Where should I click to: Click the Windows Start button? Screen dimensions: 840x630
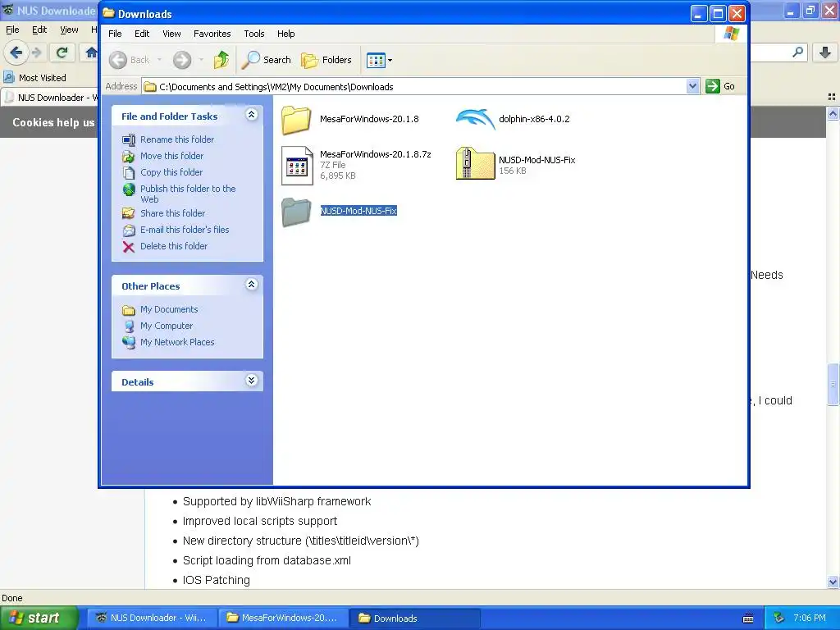38,618
